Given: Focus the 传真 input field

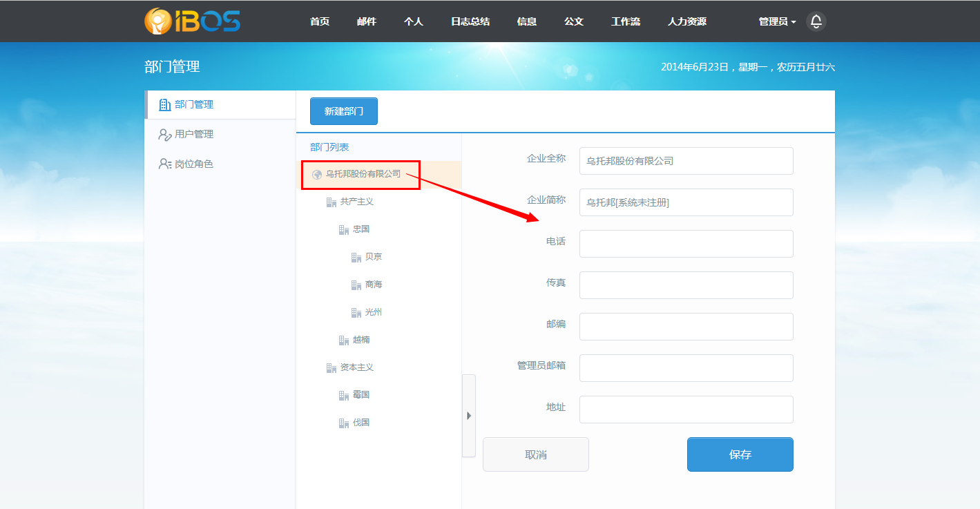Looking at the screenshot, I should pyautogui.click(x=686, y=285).
